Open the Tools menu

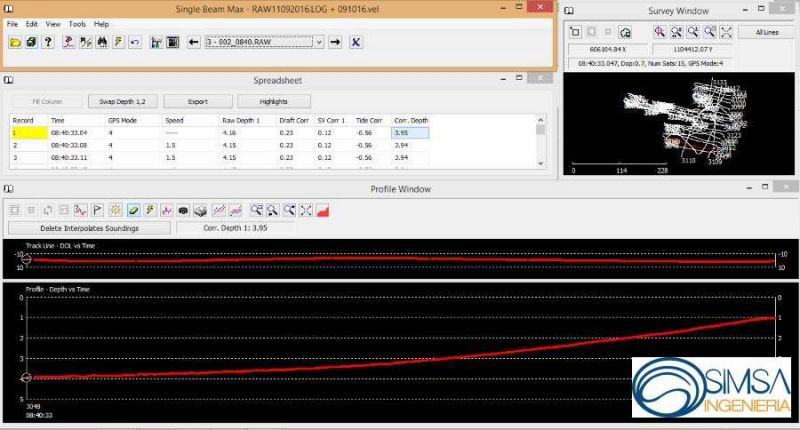[x=77, y=23]
